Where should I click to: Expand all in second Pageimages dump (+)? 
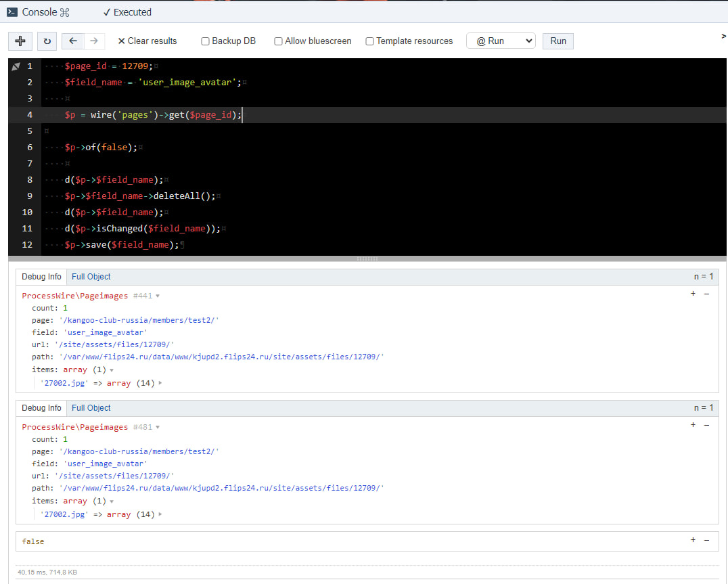click(x=693, y=425)
